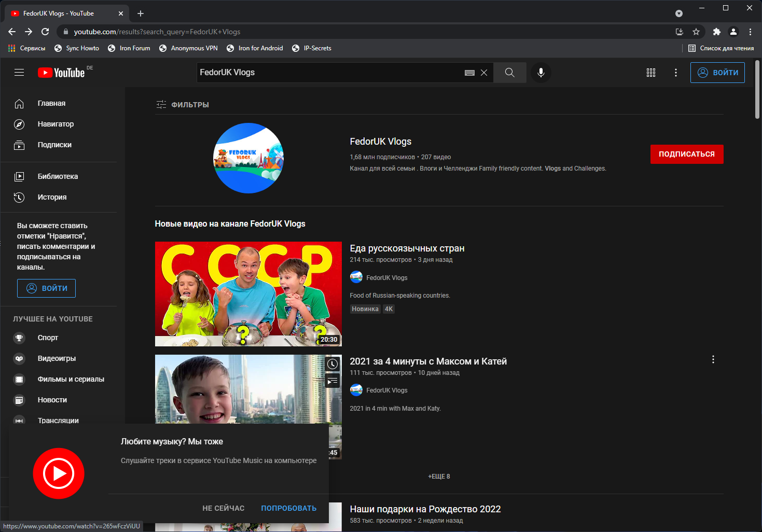Click the YouTube Music logo in popup
Image resolution: width=762 pixels, height=532 pixels.
tap(59, 473)
